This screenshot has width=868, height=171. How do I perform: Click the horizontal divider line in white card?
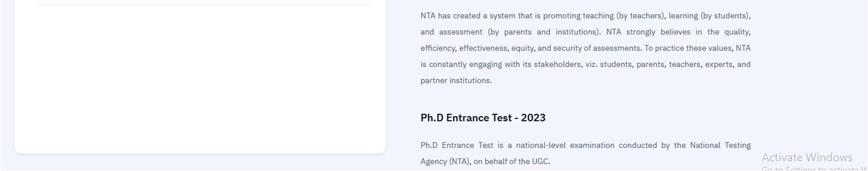pos(204,6)
